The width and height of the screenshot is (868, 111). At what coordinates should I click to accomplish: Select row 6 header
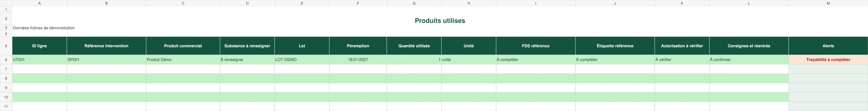pos(6,59)
